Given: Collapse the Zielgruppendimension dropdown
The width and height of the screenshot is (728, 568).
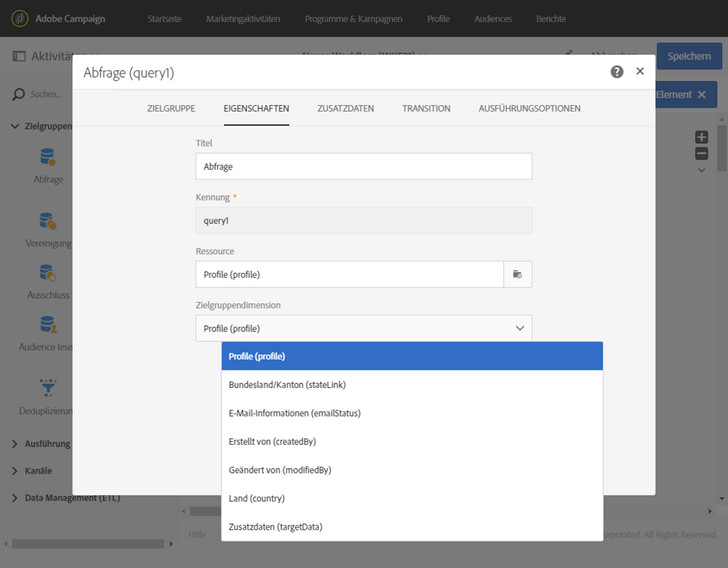Looking at the screenshot, I should tap(519, 328).
